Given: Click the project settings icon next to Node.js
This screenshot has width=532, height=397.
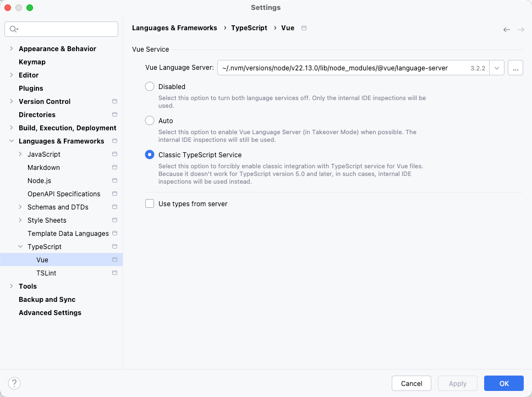Looking at the screenshot, I should point(114,181).
